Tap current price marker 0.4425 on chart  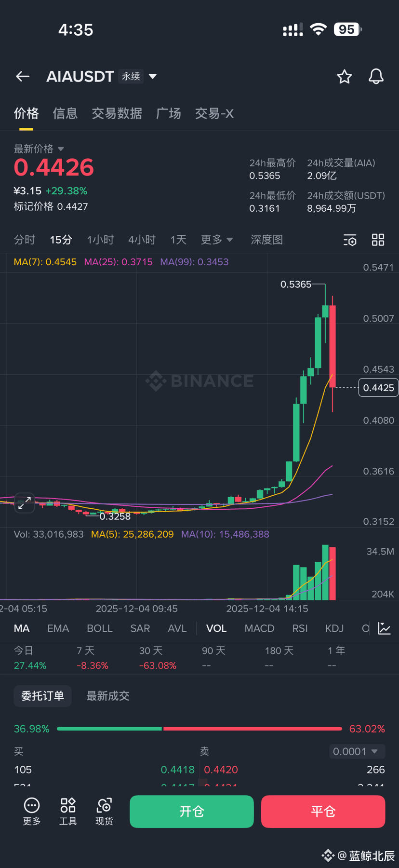378,388
